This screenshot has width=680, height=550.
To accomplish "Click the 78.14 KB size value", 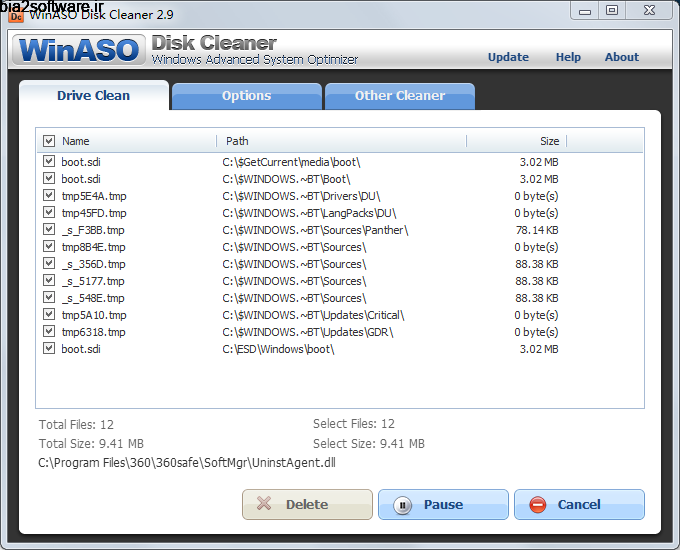I will [x=537, y=230].
